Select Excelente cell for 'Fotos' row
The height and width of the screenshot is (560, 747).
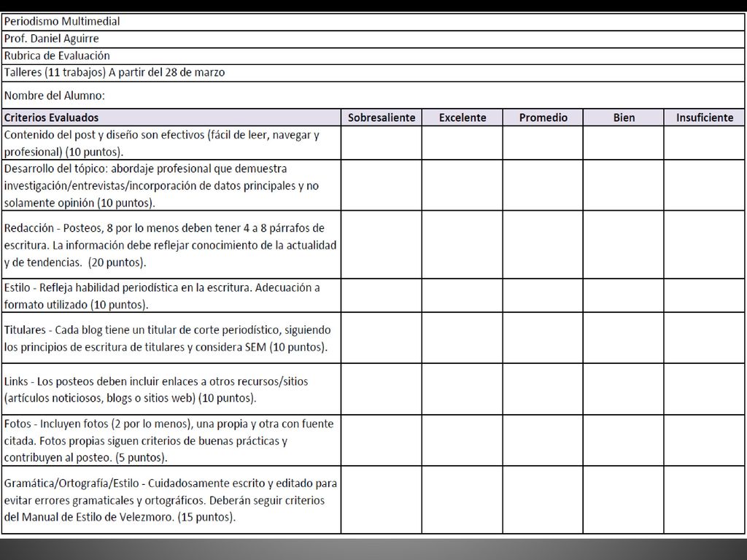[x=462, y=440]
